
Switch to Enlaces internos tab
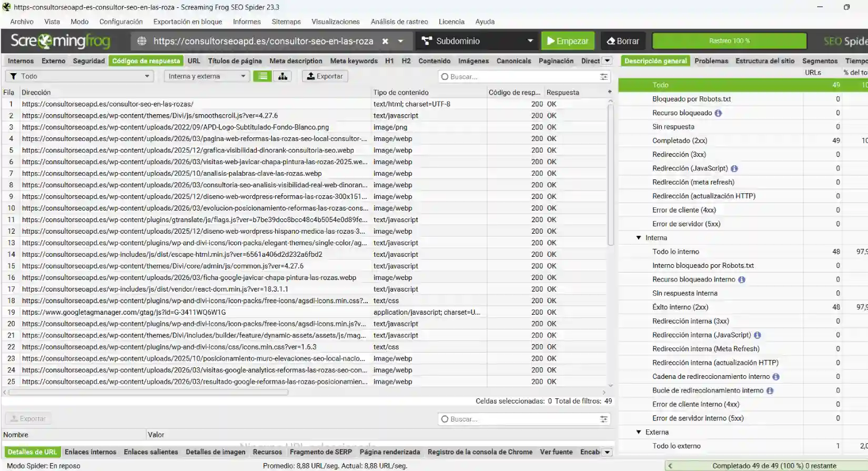pos(90,452)
